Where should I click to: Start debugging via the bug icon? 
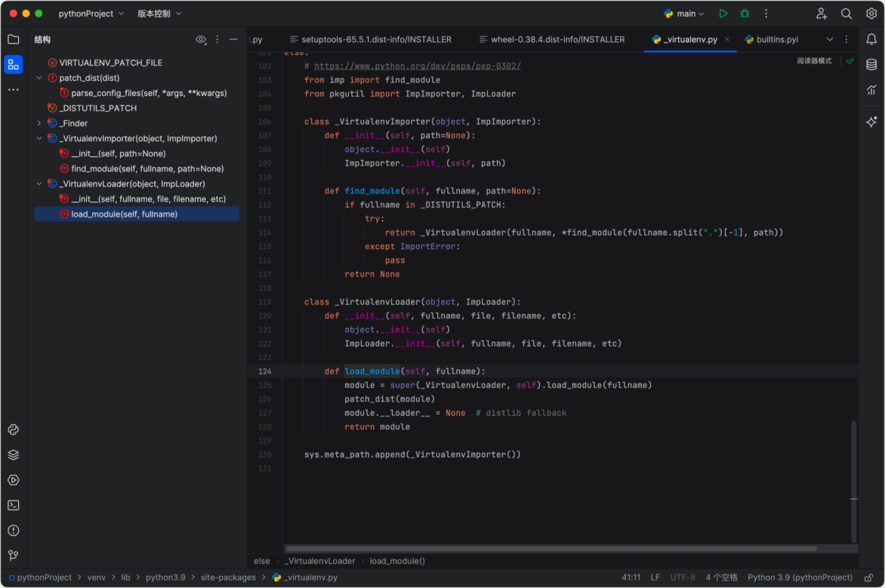pyautogui.click(x=745, y=13)
